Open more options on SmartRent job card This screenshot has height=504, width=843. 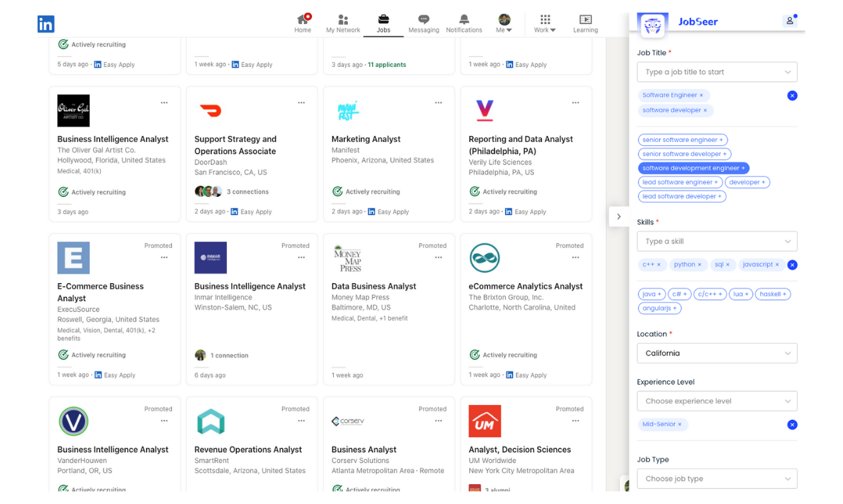coord(301,420)
